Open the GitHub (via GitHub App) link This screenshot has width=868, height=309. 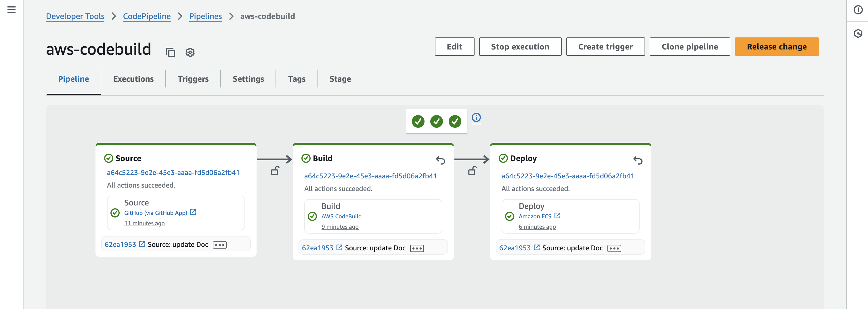[156, 213]
